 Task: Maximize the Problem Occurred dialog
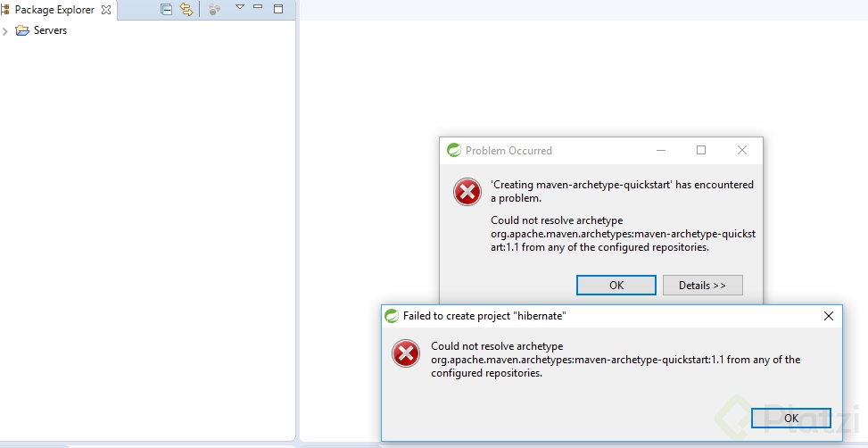pos(701,150)
